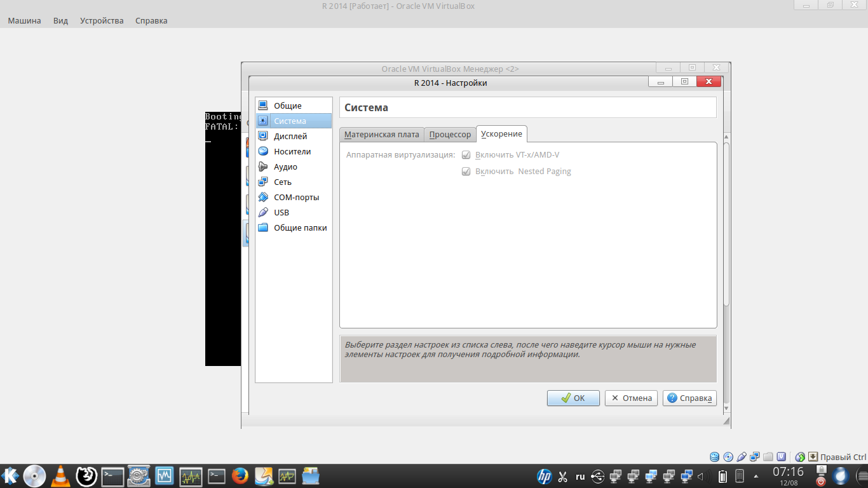Select the Система section in sidebar
Viewport: 868px width, 488px height.
coord(294,121)
